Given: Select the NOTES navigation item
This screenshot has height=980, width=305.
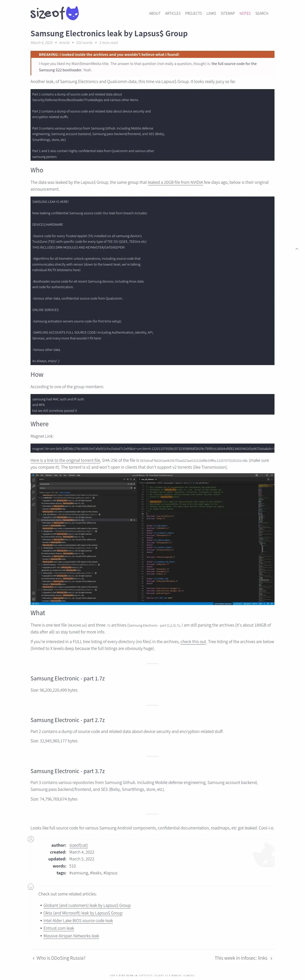Looking at the screenshot, I should point(245,13).
